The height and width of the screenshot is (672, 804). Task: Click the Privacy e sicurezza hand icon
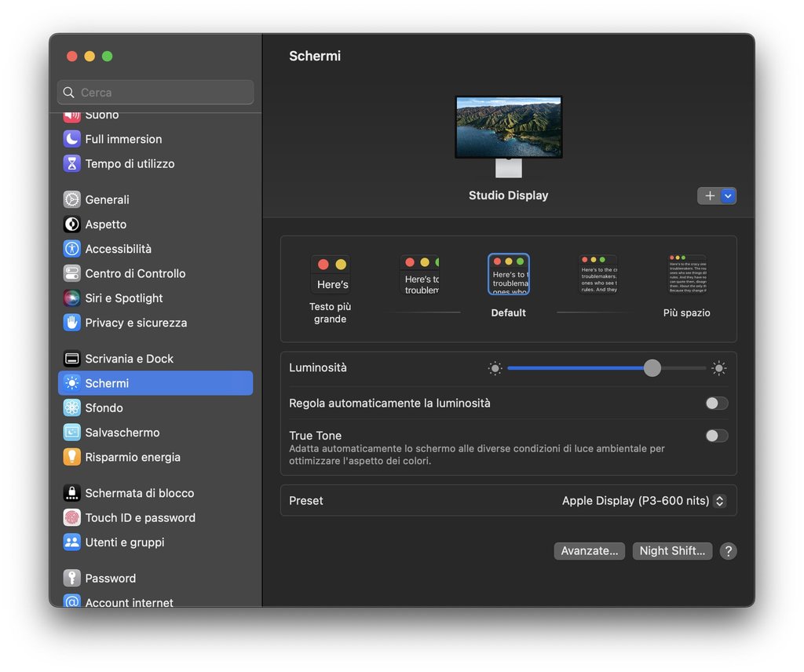pos(71,323)
